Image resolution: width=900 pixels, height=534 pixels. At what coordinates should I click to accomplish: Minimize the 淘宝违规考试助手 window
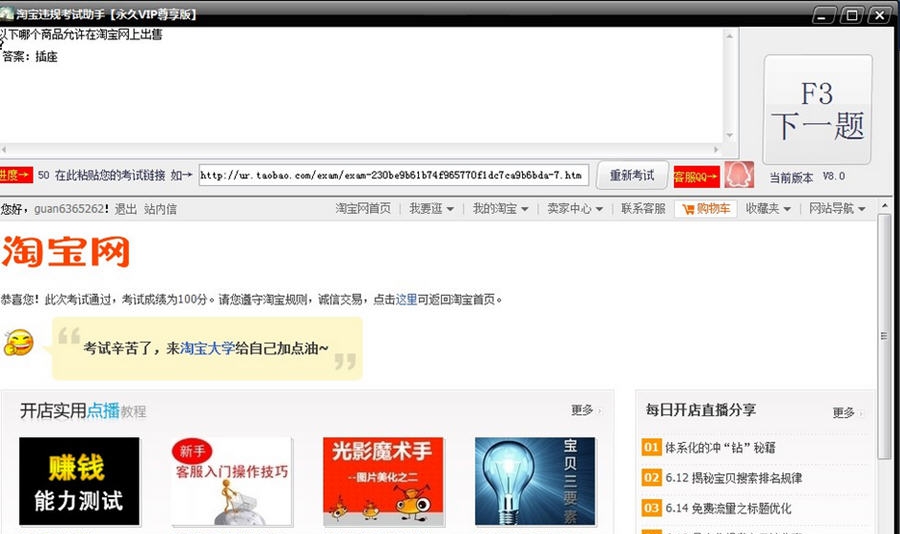824,16
